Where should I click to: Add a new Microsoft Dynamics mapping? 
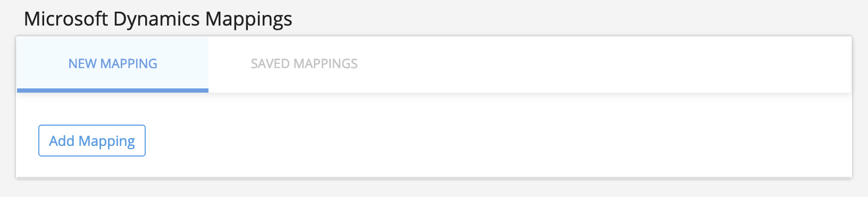pos(91,141)
